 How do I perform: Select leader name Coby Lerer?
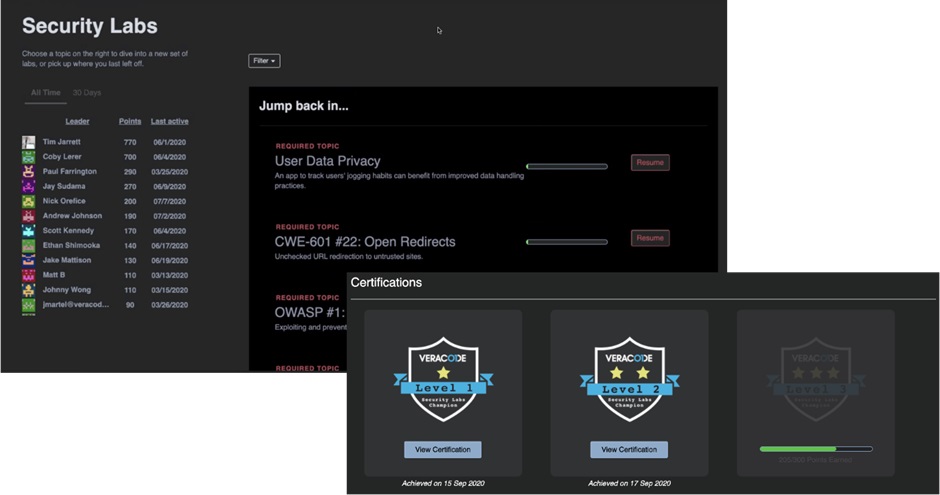click(x=62, y=156)
